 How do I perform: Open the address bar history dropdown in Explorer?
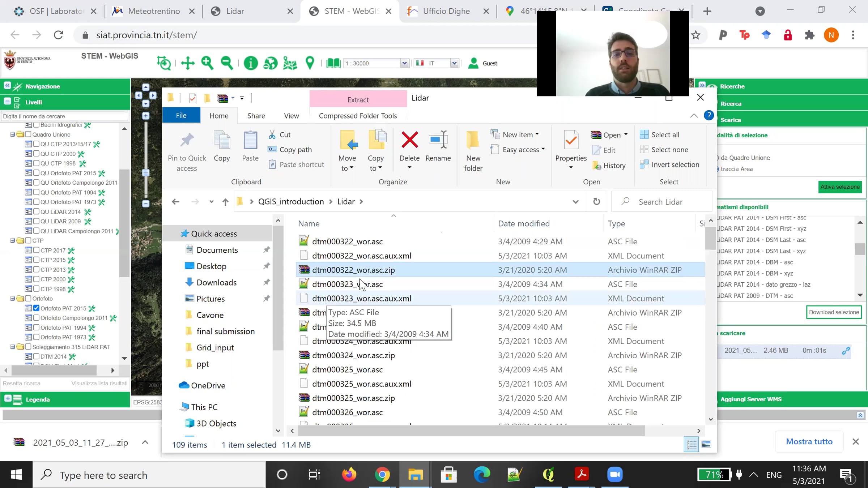click(x=575, y=202)
